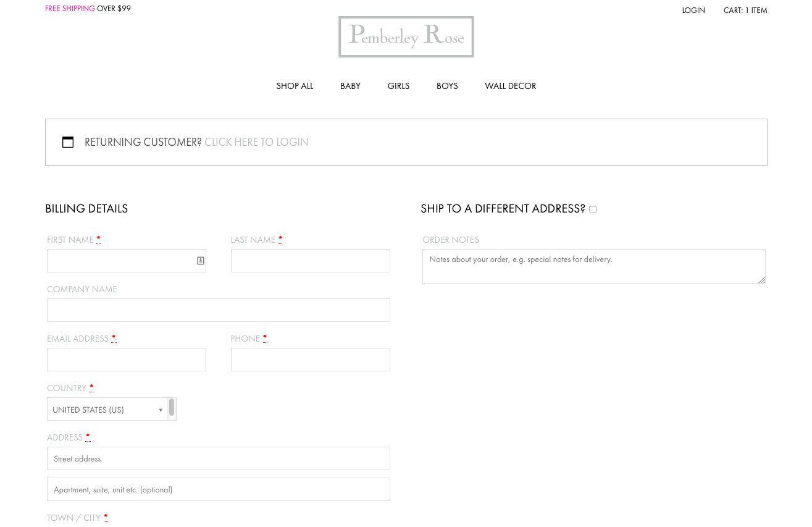The height and width of the screenshot is (527, 812).
Task: Click the Last Name field
Action: tap(311, 261)
